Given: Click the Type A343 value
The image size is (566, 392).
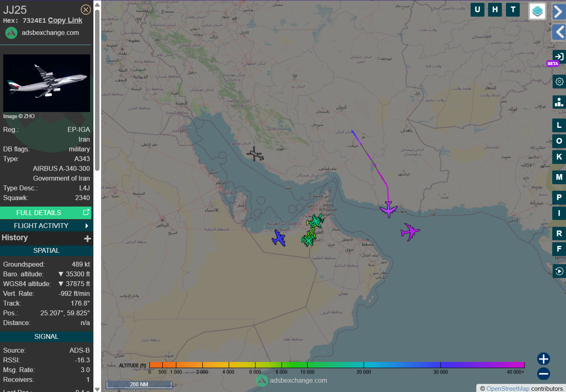Looking at the screenshot, I should coord(82,159).
